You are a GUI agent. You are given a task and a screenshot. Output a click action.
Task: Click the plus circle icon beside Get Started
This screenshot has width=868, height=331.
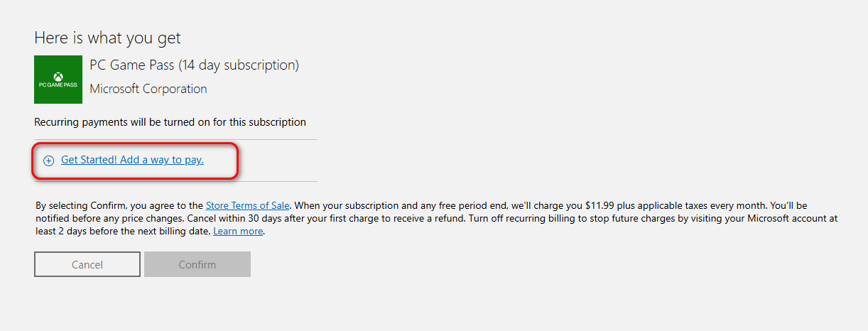(x=49, y=161)
